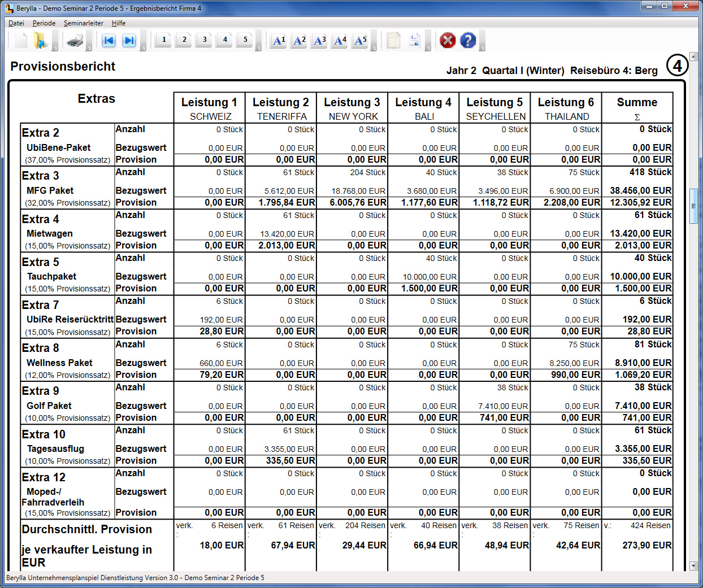Click the Leistung 3 NEW YORK column header
Screen dimensions: 703x588
[352, 108]
